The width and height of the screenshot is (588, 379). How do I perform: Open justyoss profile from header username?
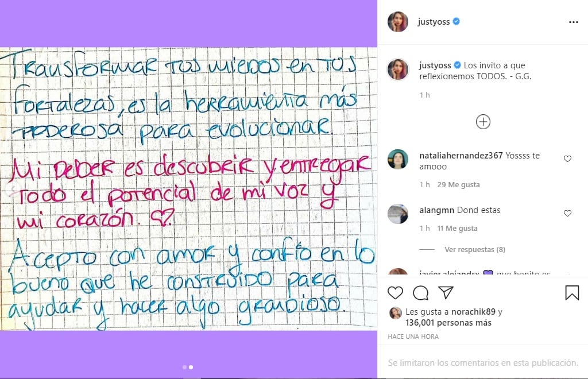click(x=434, y=22)
